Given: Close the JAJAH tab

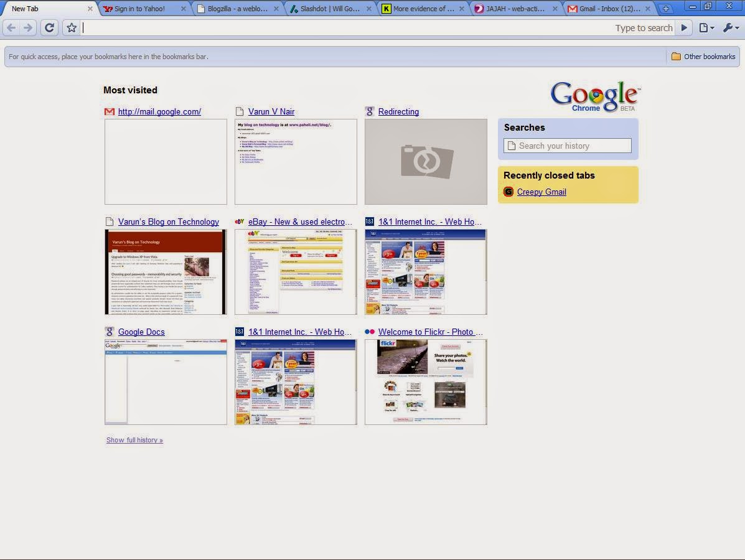Looking at the screenshot, I should point(555,9).
